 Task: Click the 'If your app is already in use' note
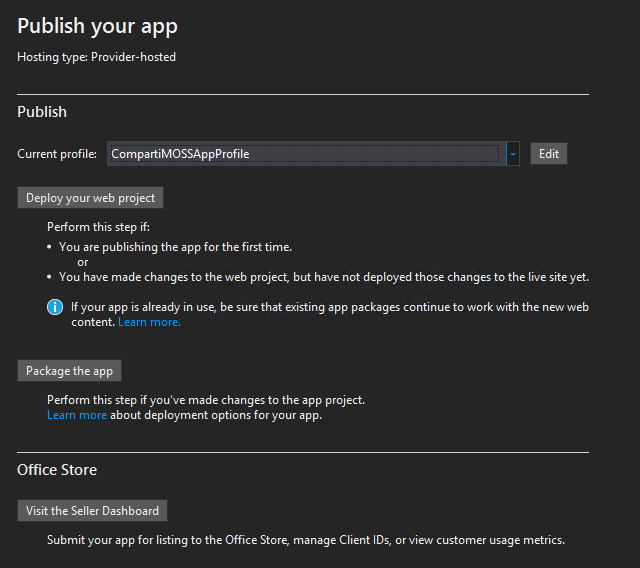click(329, 307)
